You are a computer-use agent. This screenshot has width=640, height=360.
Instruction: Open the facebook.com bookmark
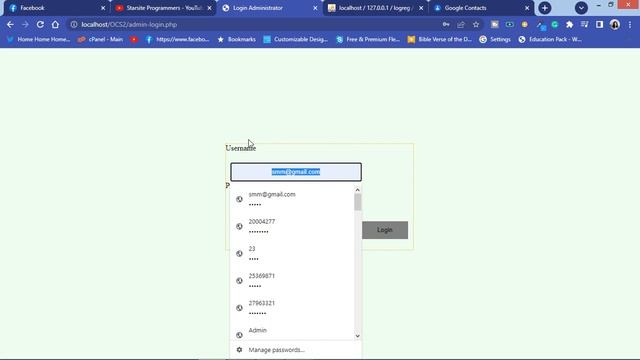178,40
